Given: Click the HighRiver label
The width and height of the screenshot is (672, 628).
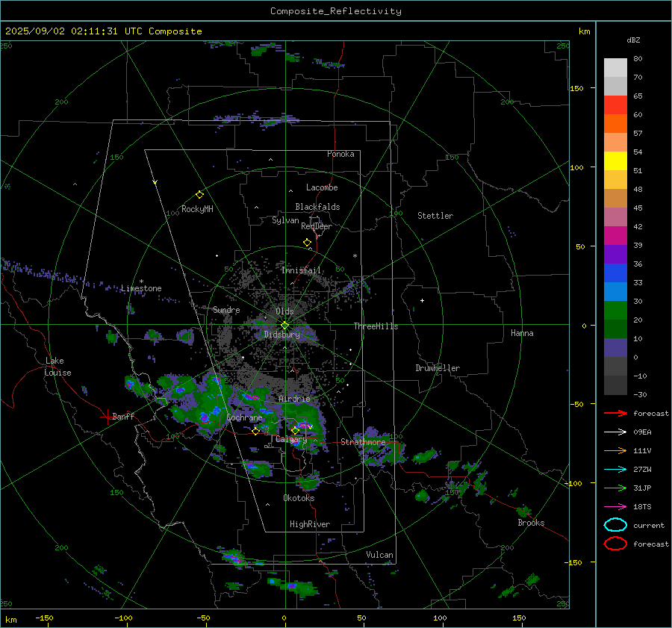Looking at the screenshot, I should [310, 525].
